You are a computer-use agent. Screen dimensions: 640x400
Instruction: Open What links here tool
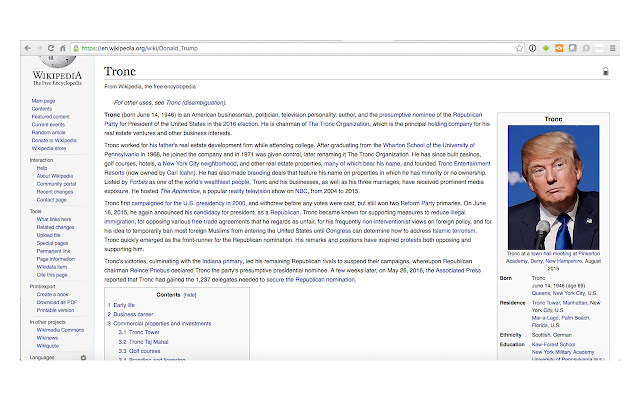click(54, 219)
